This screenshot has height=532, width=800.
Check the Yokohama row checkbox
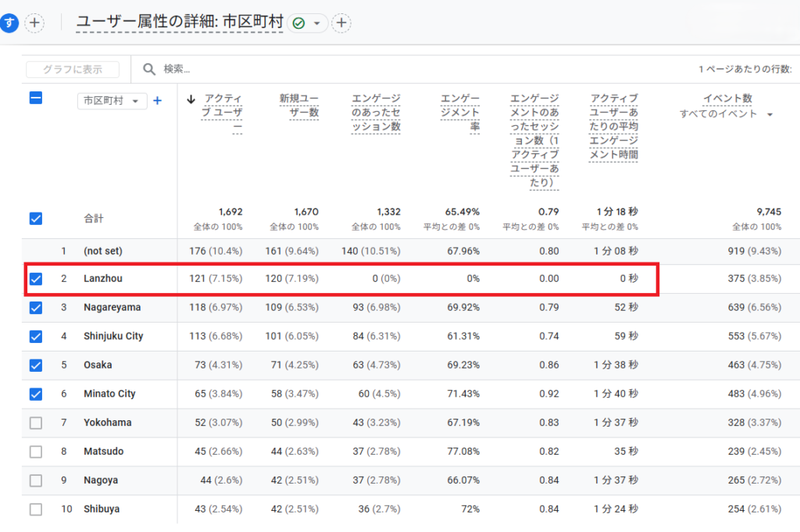click(35, 423)
